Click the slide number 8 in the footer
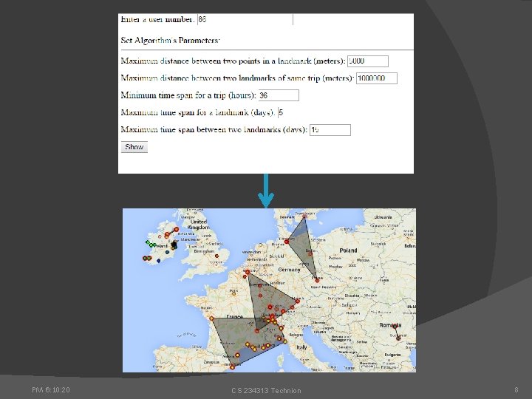The width and height of the screenshot is (532, 399). click(516, 390)
